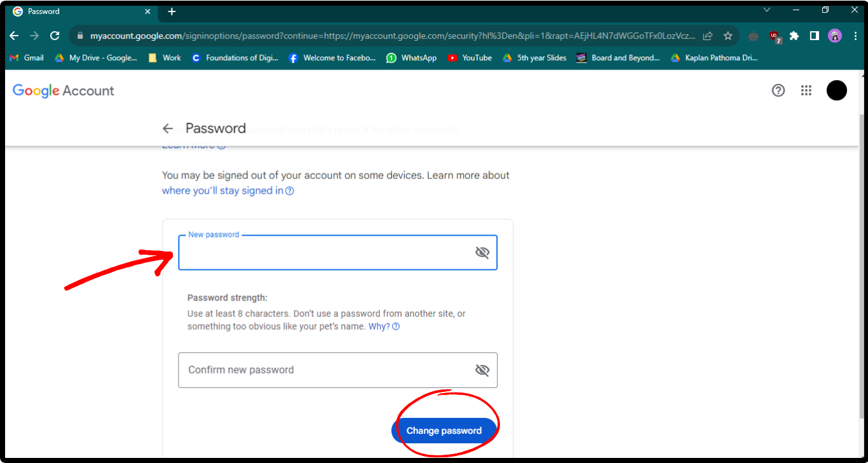Screen dimensions: 868x463
Task: Open the Google apps grid
Action: coord(806,90)
